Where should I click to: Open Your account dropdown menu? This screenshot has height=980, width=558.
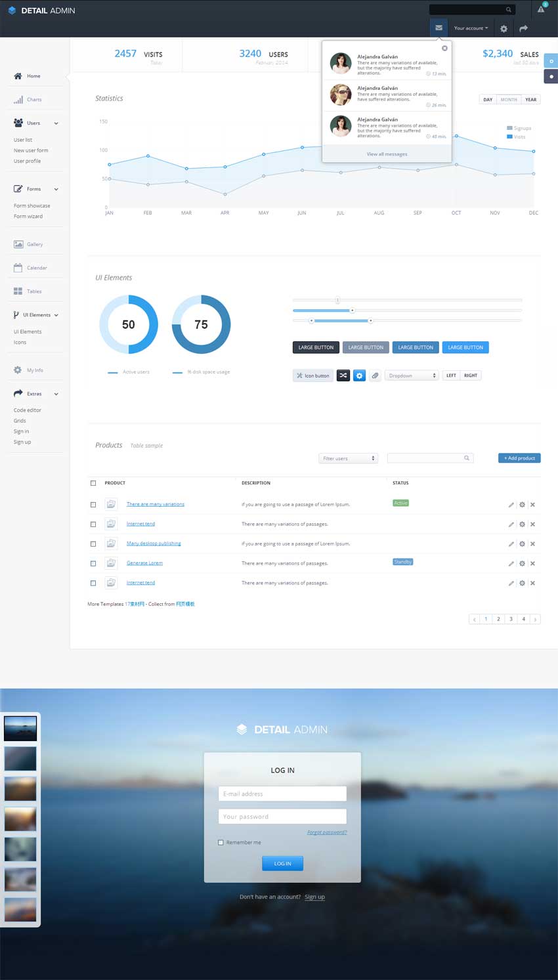(471, 28)
